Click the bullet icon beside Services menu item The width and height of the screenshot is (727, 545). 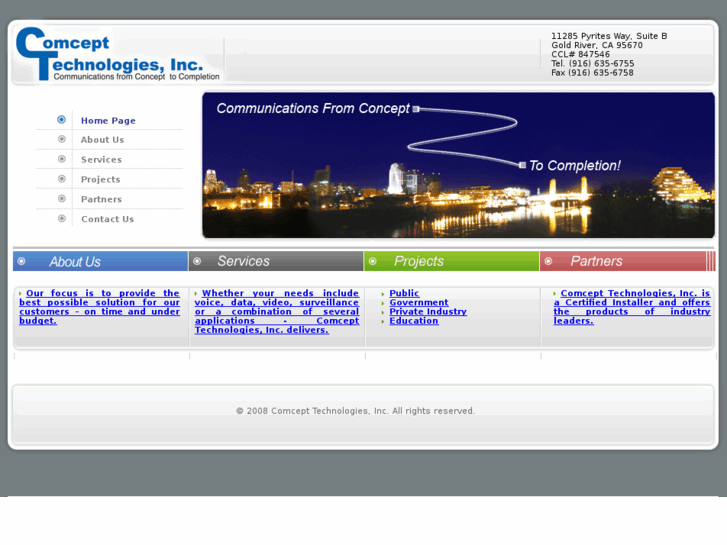62,159
